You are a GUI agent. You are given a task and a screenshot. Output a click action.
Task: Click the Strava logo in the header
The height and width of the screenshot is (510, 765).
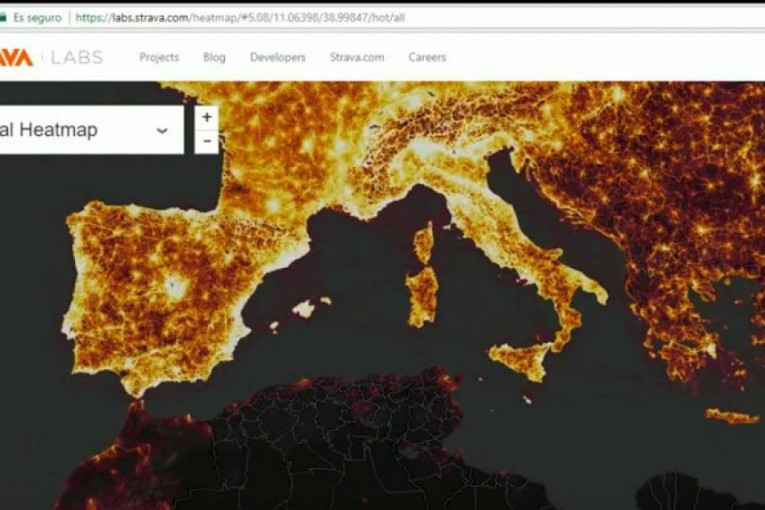pyautogui.click(x=16, y=57)
